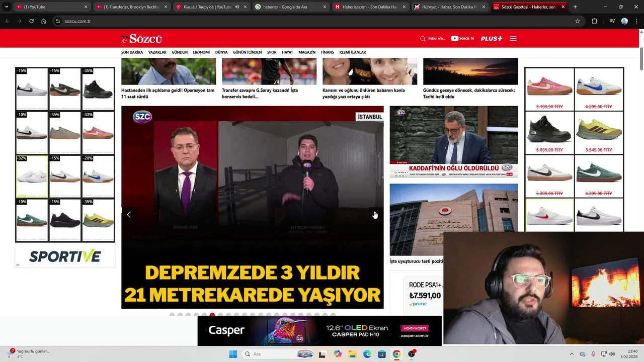This screenshot has width=644, height=362.
Task: Open Microsoft Store from the taskbar
Action: (382, 354)
